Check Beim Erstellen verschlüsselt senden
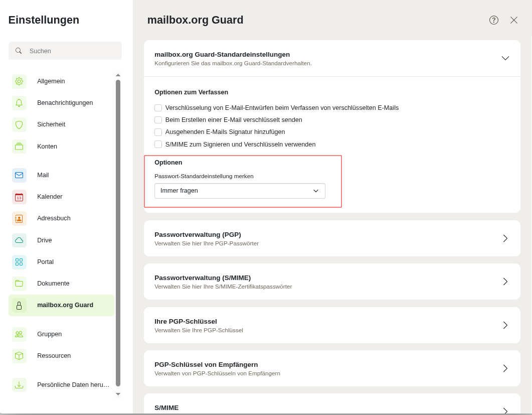The height and width of the screenshot is (415, 532). (x=158, y=120)
